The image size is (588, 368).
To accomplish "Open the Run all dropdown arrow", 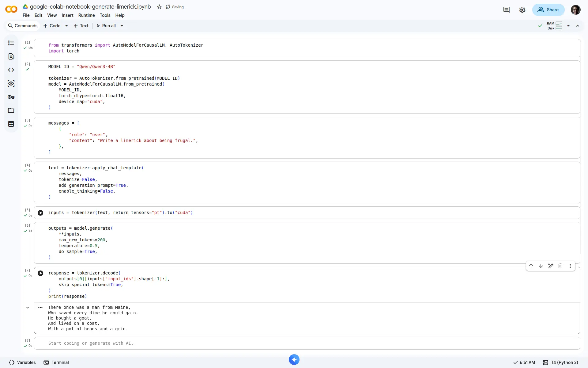I will coord(122,26).
